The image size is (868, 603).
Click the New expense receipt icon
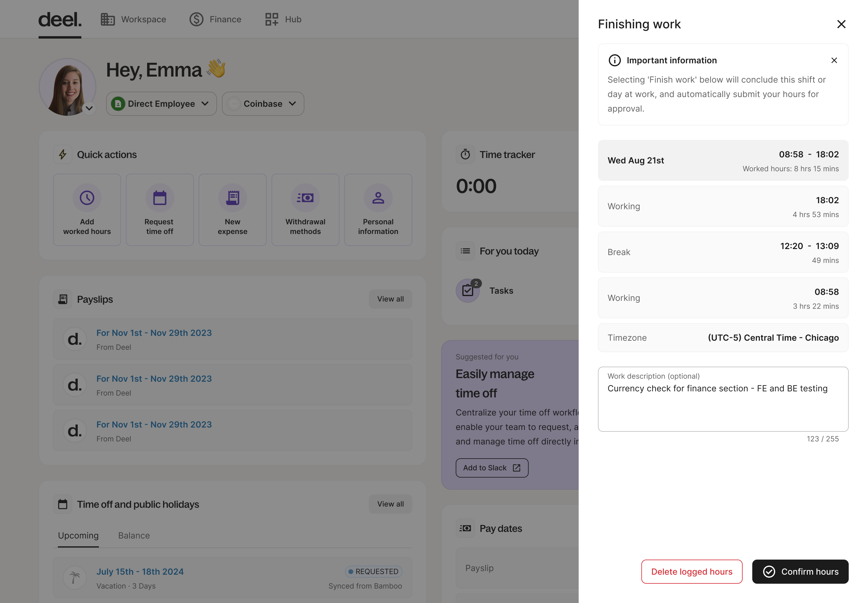232,197
